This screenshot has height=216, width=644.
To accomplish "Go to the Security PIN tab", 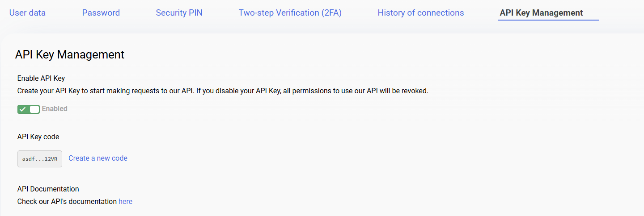I will tap(179, 13).
